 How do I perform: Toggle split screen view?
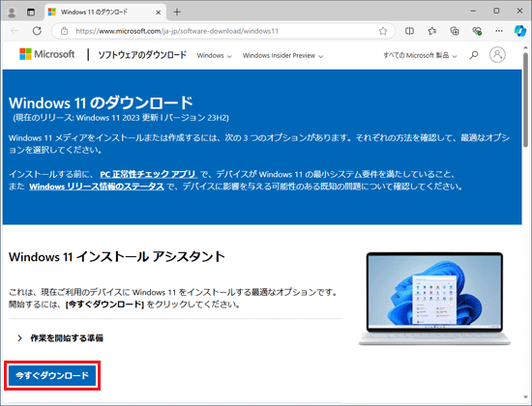tap(409, 31)
